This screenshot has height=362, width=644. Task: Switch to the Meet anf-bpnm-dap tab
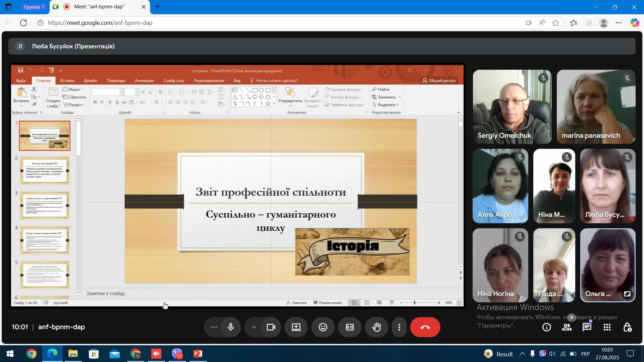(x=99, y=7)
